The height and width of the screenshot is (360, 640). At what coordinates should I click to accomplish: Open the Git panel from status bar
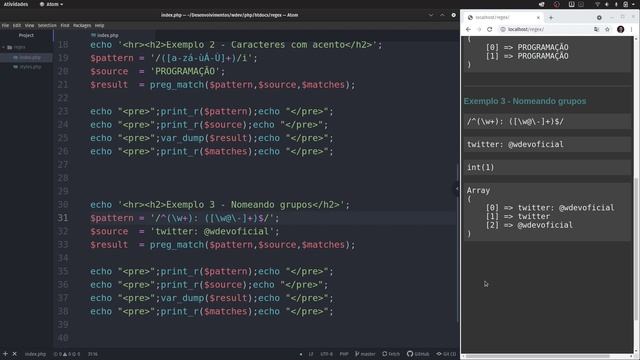(x=446, y=354)
